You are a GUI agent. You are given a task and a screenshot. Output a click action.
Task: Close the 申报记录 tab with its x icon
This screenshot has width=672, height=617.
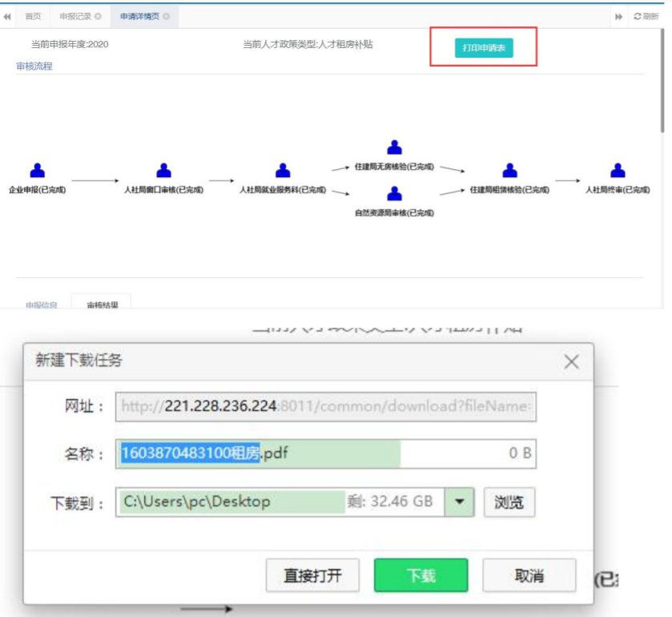98,16
